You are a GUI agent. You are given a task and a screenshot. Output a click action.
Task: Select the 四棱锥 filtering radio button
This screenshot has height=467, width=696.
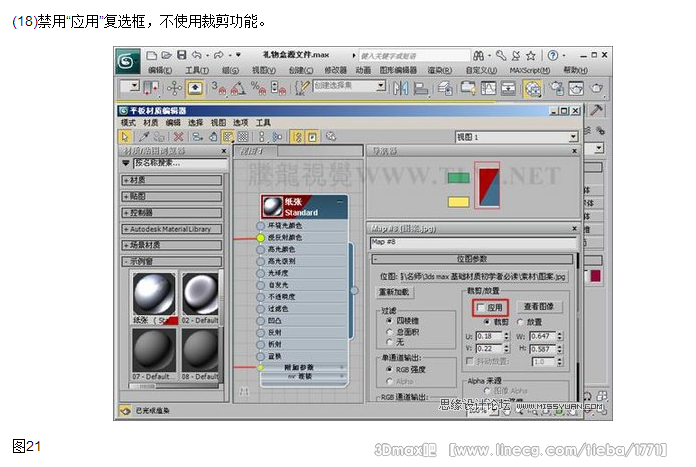(389, 321)
